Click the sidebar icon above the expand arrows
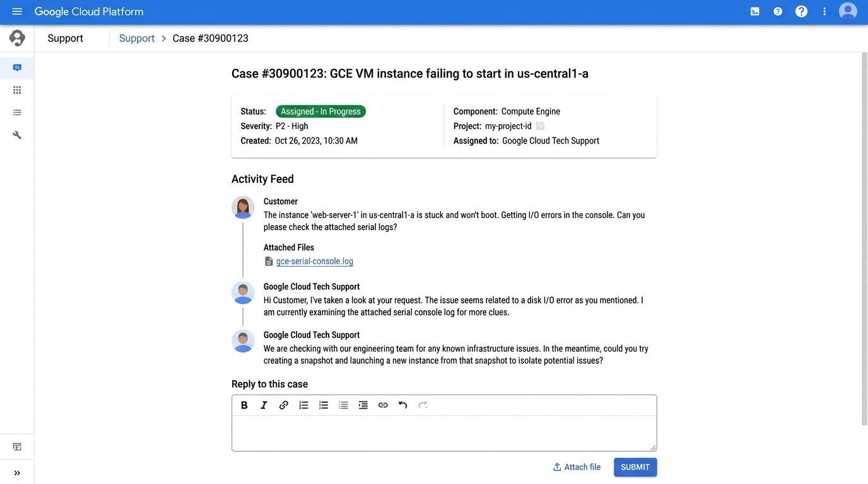The image size is (868, 484). tap(17, 447)
